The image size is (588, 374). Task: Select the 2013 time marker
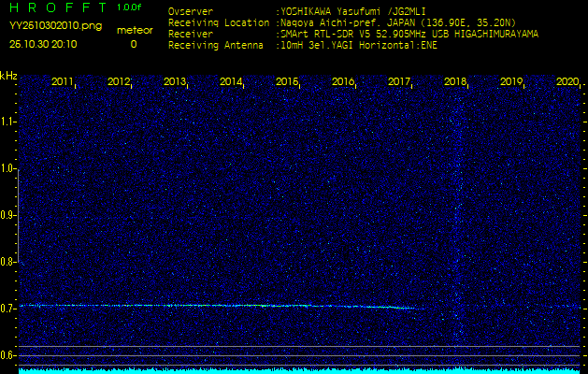pyautogui.click(x=175, y=82)
